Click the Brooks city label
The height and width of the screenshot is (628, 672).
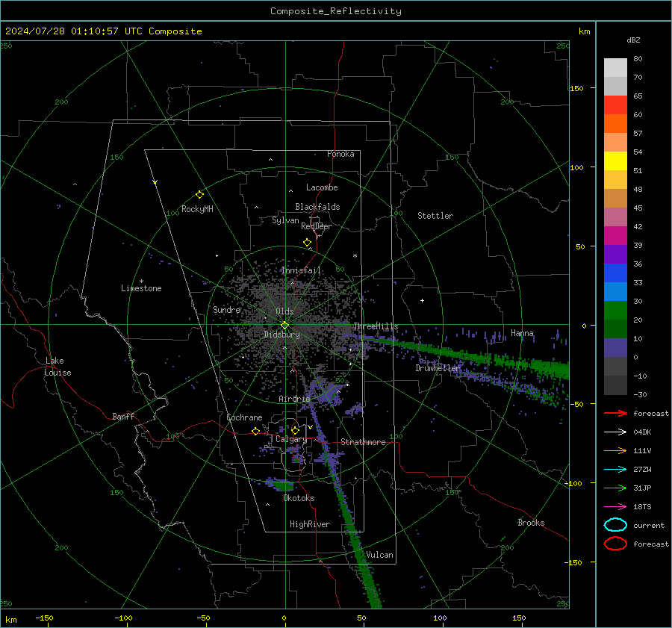pyautogui.click(x=531, y=523)
